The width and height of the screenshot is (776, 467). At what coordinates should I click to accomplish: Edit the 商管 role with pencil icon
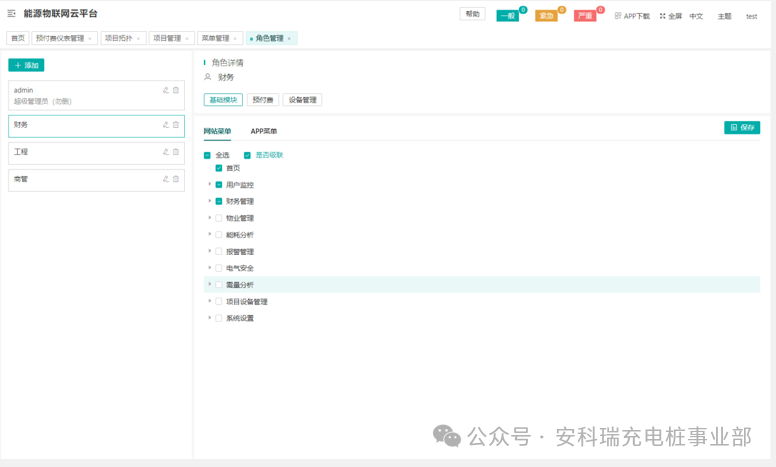pos(166,179)
